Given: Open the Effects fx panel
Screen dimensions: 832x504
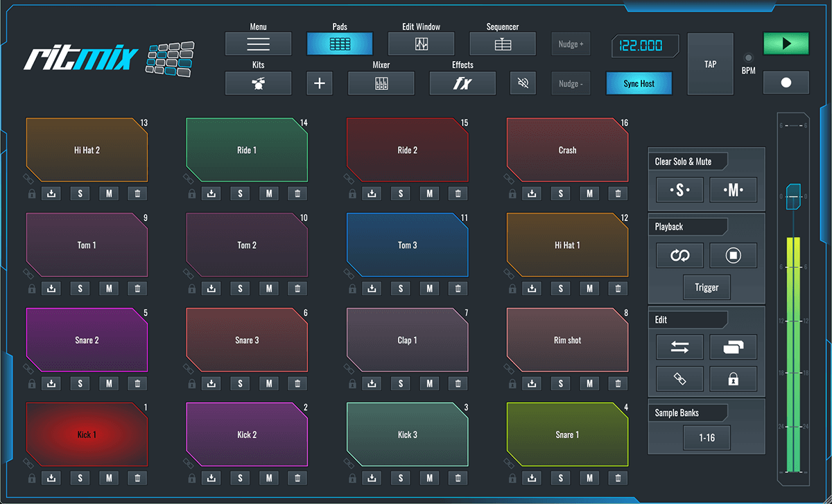Looking at the screenshot, I should coord(462,83).
